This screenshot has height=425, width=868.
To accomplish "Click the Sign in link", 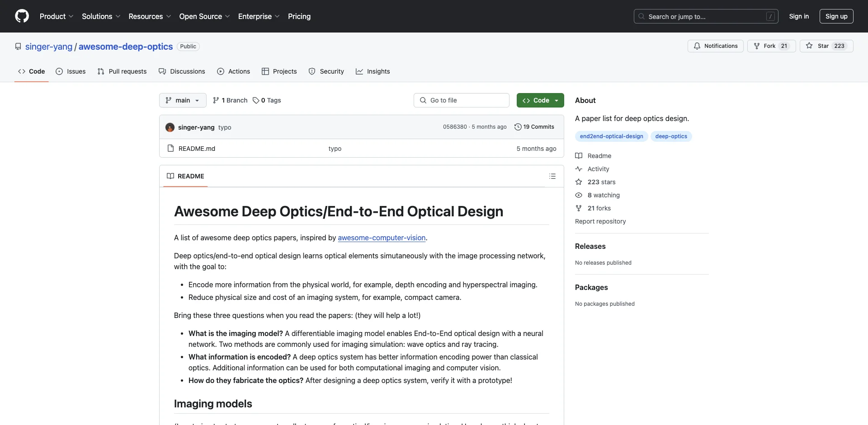I will coord(799,16).
